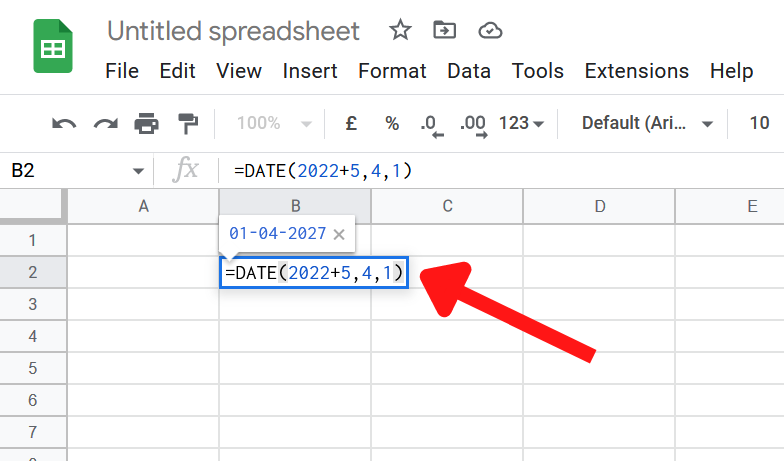Click the Google Sheets home logo
The image size is (784, 461).
[x=53, y=46]
